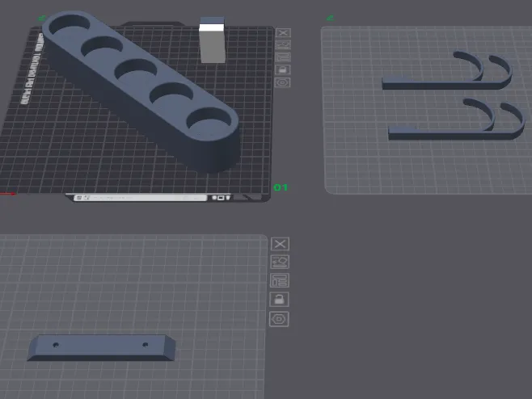Open settings hexagon icon for bottom plate
The image size is (532, 399).
click(279, 319)
